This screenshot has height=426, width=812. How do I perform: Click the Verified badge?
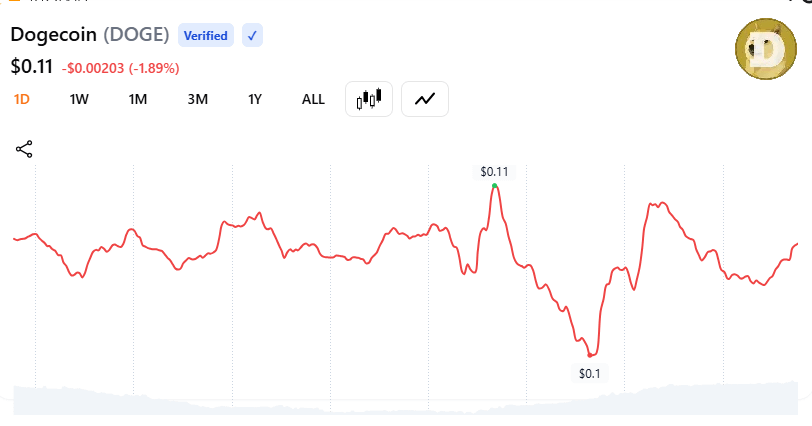(205, 36)
